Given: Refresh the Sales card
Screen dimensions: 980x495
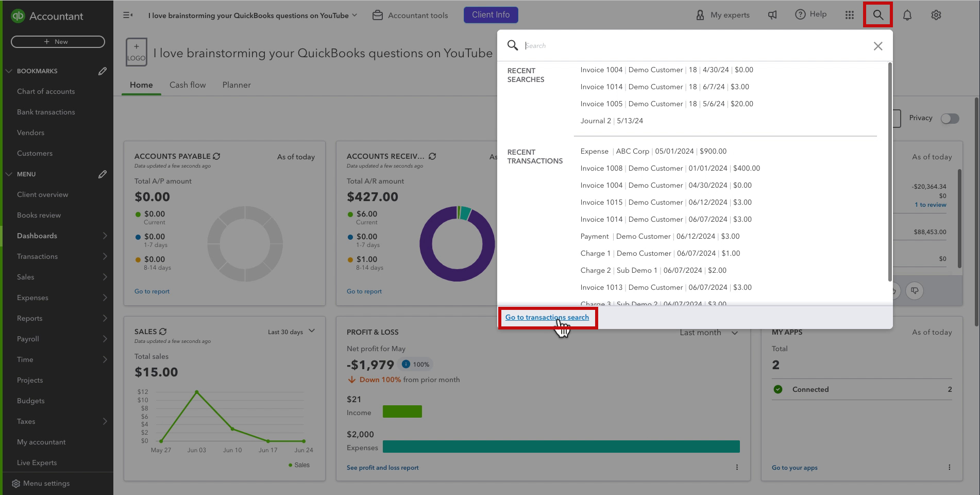Looking at the screenshot, I should 163,332.
